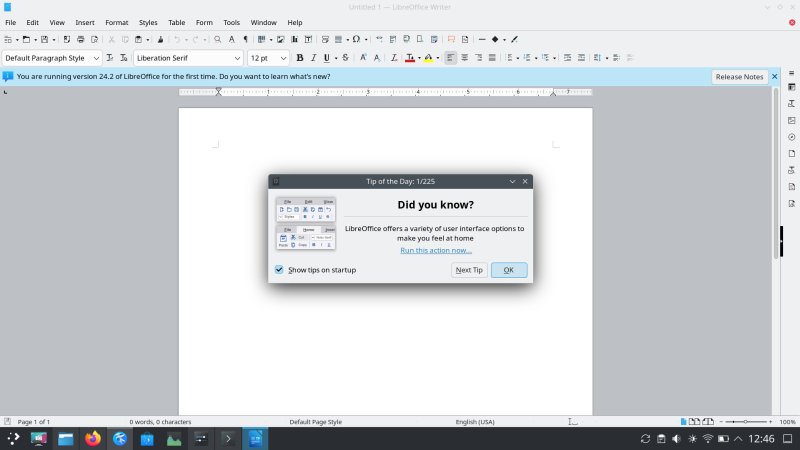Apply italic formatting
The height and width of the screenshot is (450, 800).
coord(313,58)
